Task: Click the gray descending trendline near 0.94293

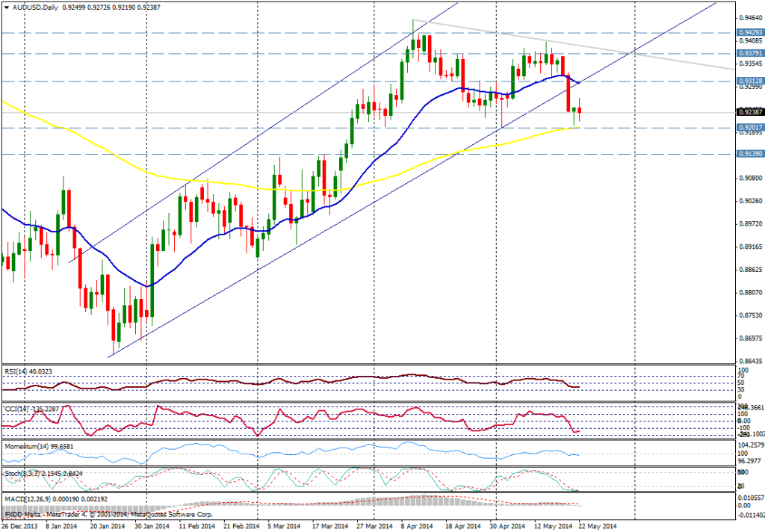Action: pyautogui.click(x=523, y=37)
